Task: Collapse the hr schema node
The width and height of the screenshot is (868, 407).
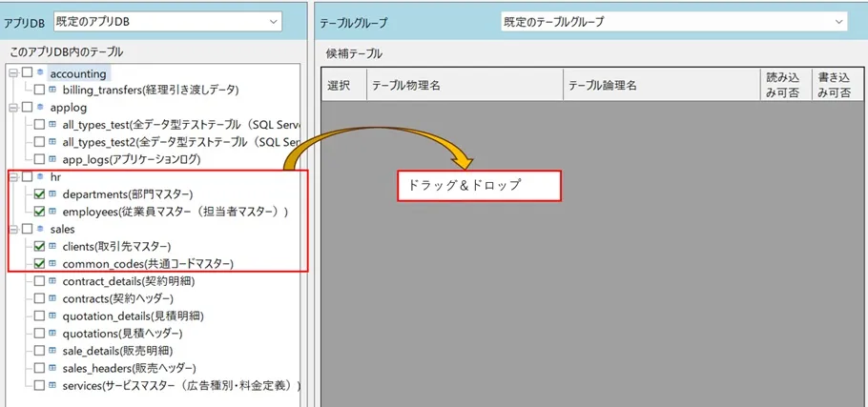Action: point(13,177)
